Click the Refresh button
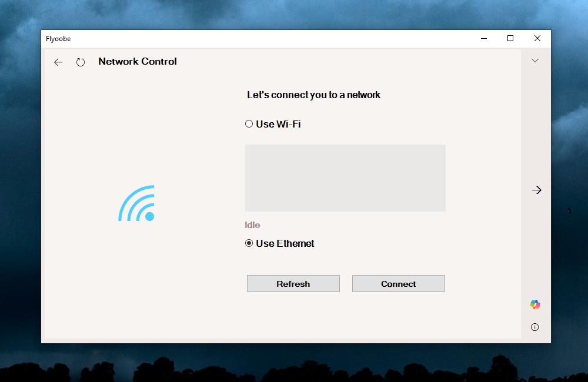This screenshot has width=588, height=382. pos(293,284)
